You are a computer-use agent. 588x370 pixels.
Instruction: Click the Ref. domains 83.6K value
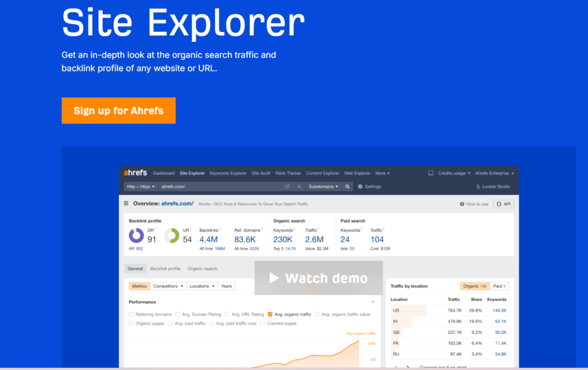pos(245,239)
